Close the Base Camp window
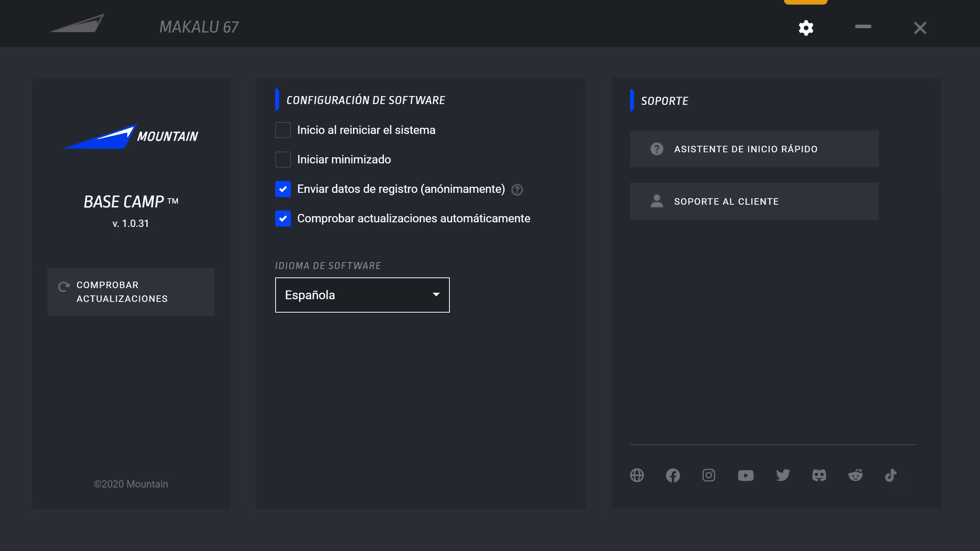 [920, 28]
